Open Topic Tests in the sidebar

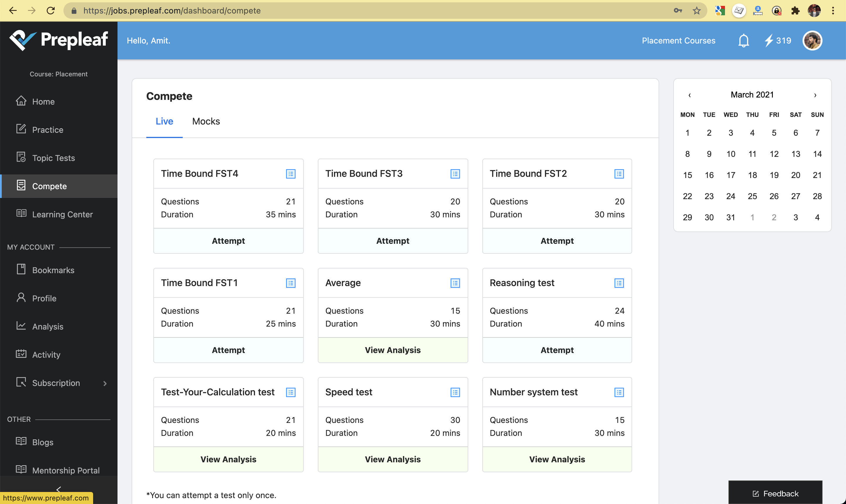pos(53,158)
